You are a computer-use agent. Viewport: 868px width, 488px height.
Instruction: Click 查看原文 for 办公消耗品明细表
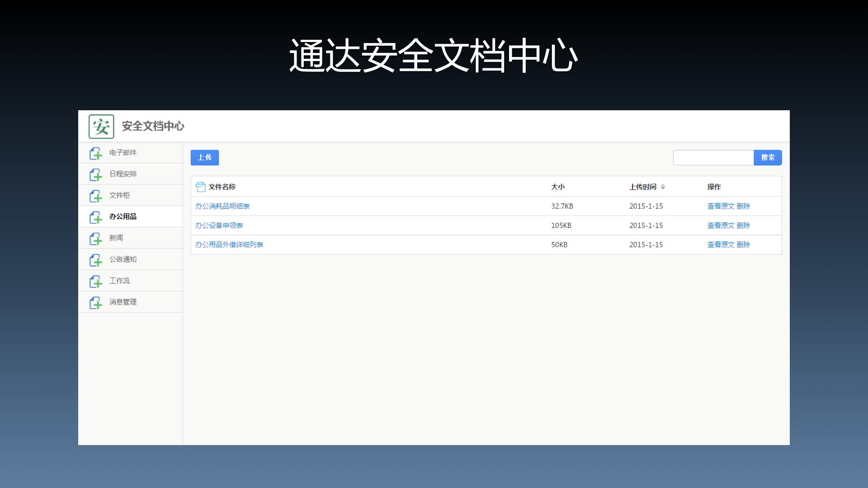(721, 206)
